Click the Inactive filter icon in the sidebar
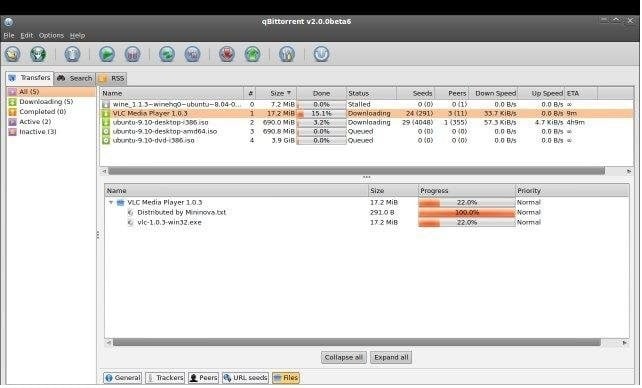Viewport: 642px width, 388px height. tap(13, 132)
